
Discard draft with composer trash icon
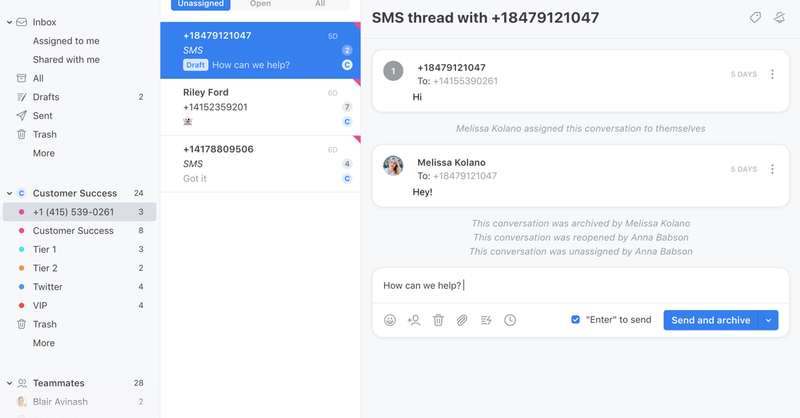[x=438, y=320]
